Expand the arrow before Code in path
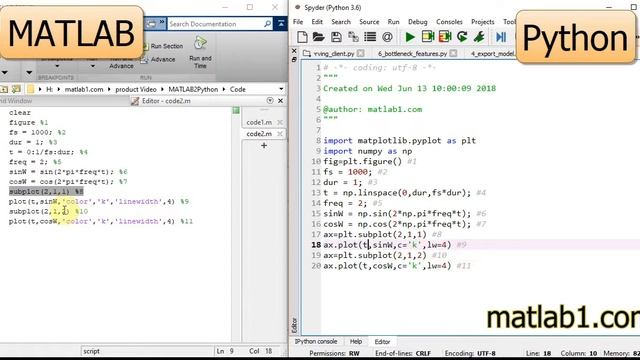This screenshot has width=640, height=360. point(224,89)
